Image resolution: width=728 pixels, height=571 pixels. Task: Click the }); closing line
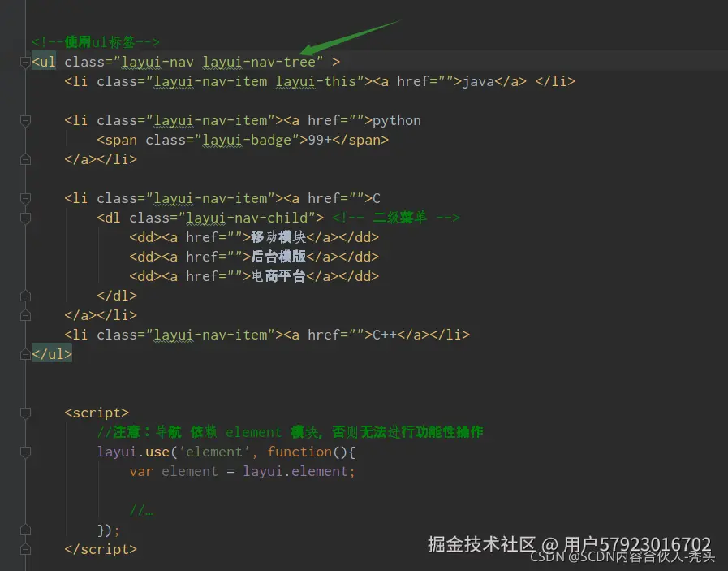(109, 530)
